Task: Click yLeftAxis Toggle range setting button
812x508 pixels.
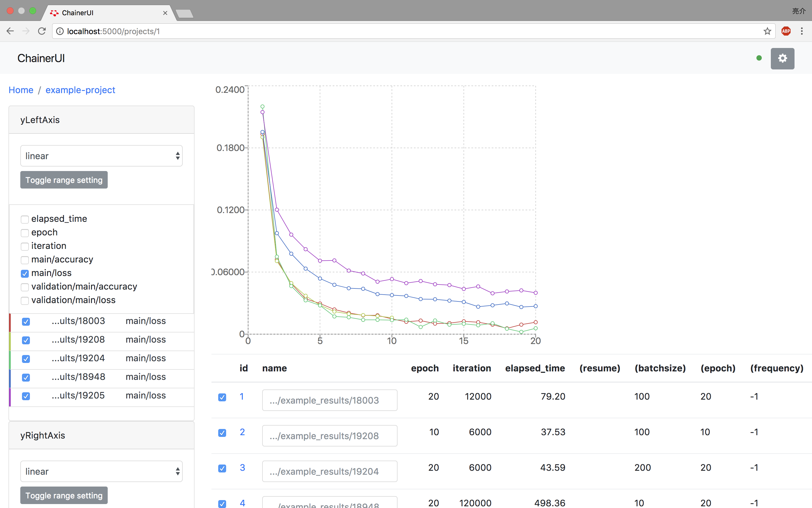Action: pyautogui.click(x=64, y=180)
